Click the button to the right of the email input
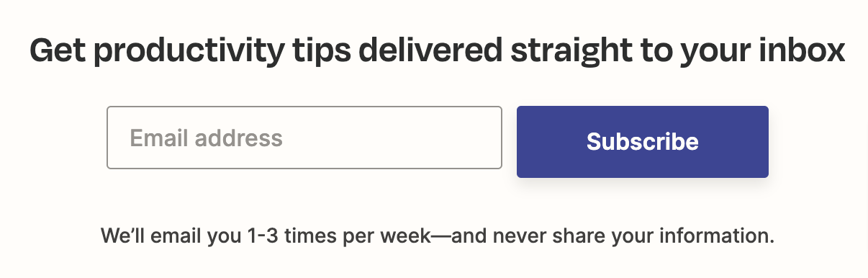 tap(642, 142)
